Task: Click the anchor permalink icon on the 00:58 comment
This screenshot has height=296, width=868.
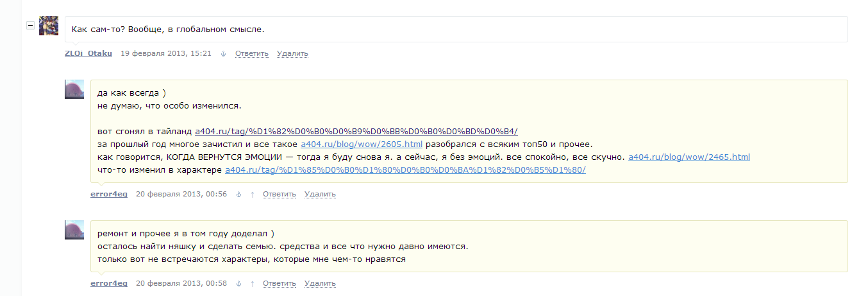Action: [238, 283]
